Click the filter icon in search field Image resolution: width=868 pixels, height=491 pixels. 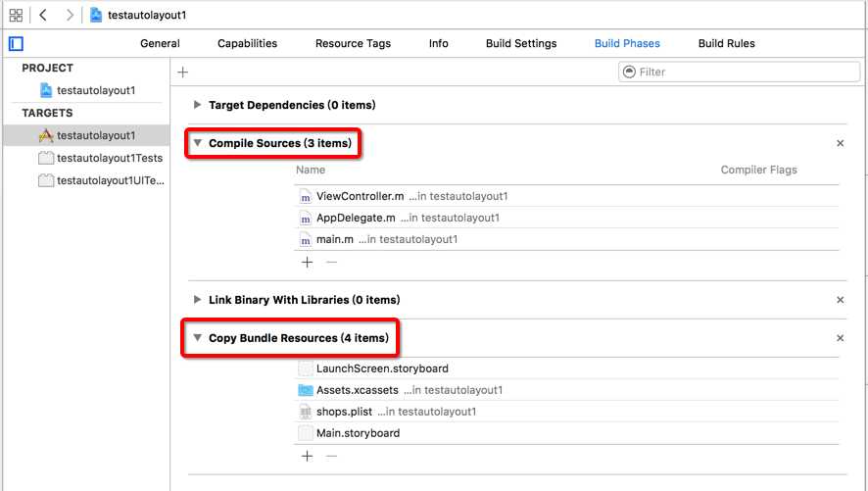(x=629, y=72)
